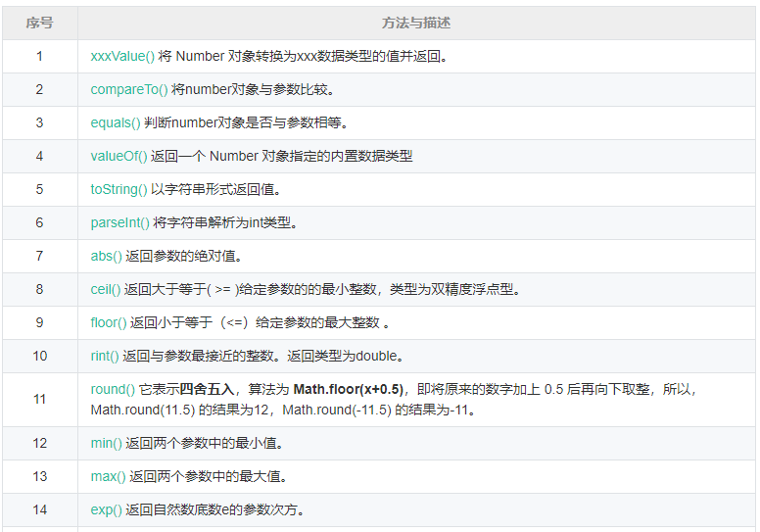760x532 pixels.
Task: Click row number 13 cell
Action: pyautogui.click(x=40, y=477)
